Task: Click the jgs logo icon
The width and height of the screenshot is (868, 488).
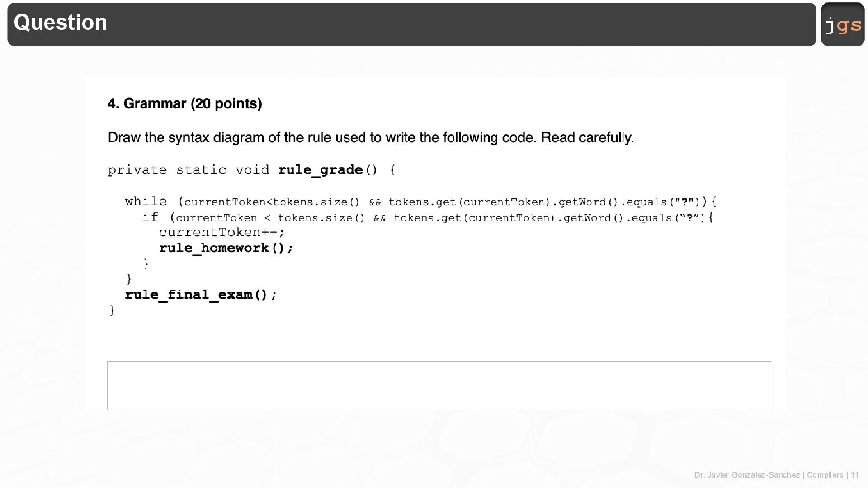Action: (843, 24)
